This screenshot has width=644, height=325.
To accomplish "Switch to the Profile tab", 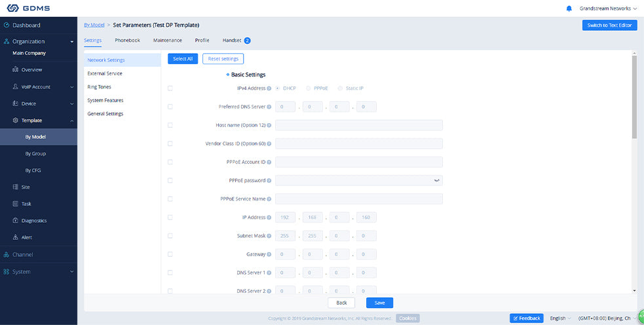I will click(202, 40).
